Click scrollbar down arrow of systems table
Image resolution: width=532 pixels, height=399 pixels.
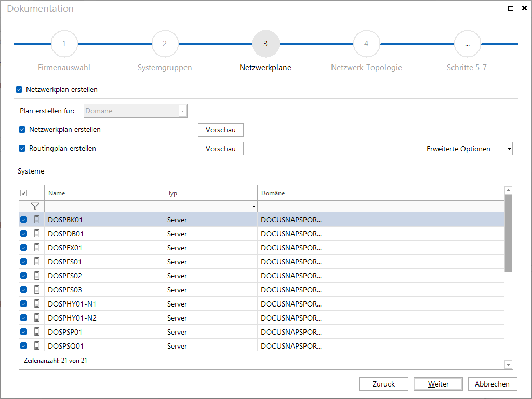508,365
